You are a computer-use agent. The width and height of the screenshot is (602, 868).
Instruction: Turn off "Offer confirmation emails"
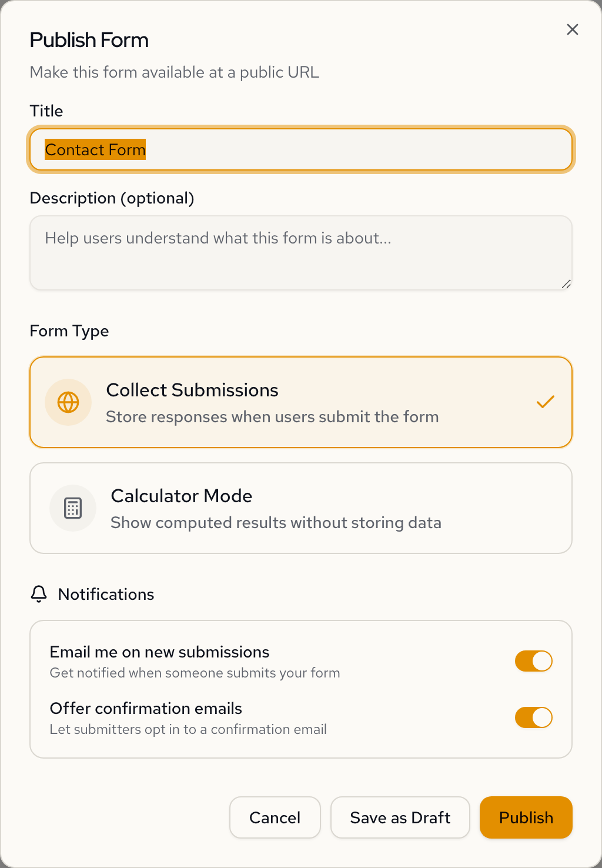click(x=533, y=717)
